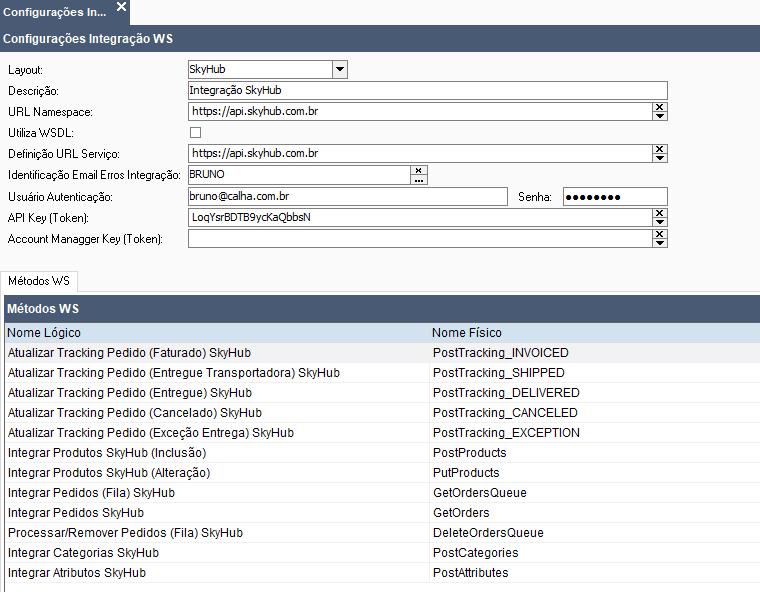The image size is (760, 592).
Task: Select row Atualizar Tracking Pedido (Entregue) SkyHub
Action: click(382, 393)
